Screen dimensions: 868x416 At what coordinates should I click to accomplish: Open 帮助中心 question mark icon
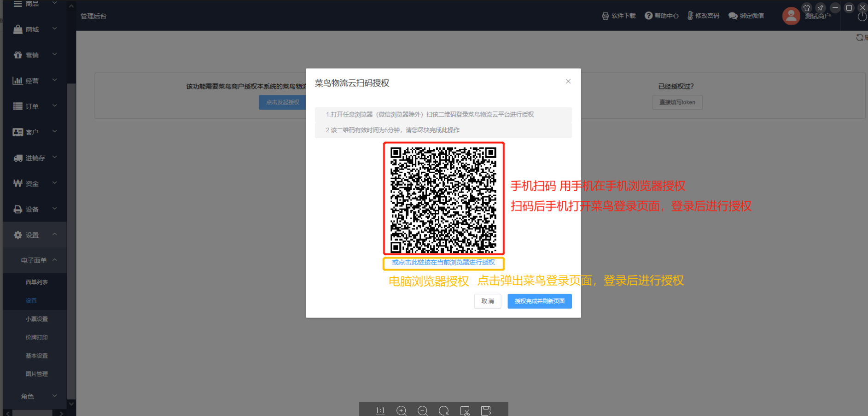coord(648,16)
